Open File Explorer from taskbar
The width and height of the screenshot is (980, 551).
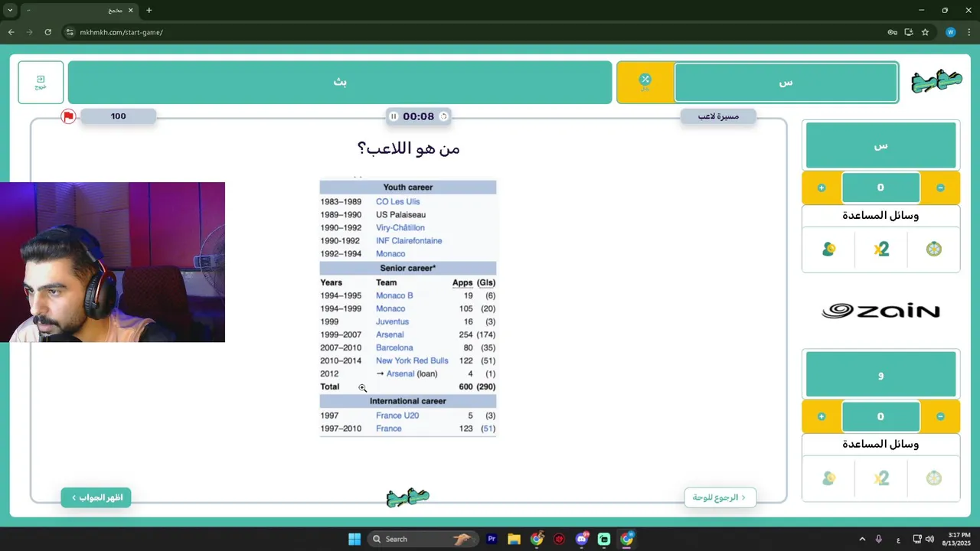coord(514,539)
